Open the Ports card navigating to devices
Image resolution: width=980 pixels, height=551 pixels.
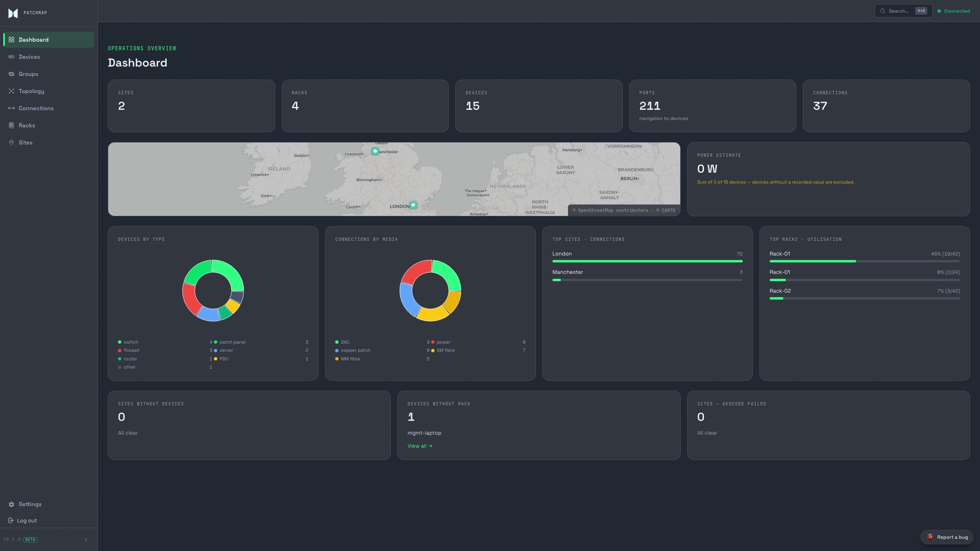click(x=713, y=106)
